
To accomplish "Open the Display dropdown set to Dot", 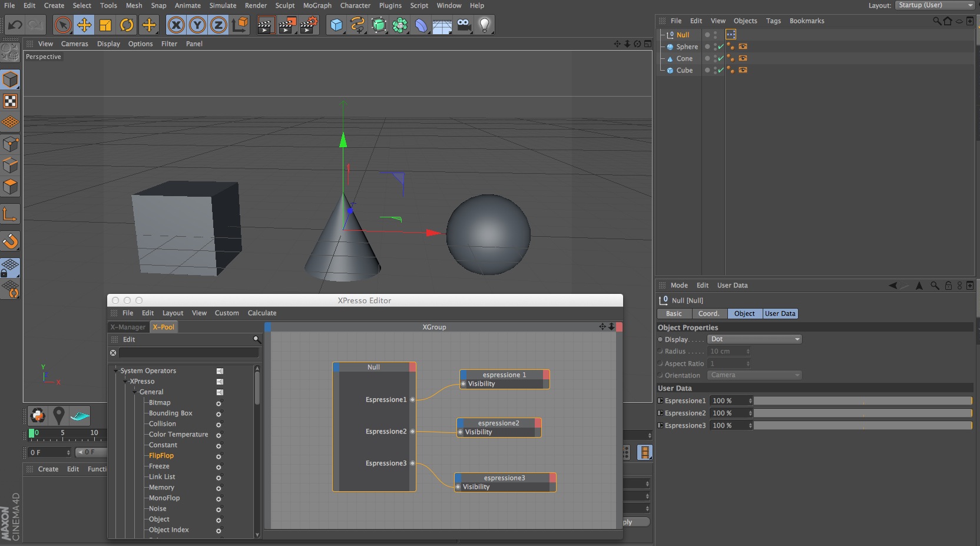I will pyautogui.click(x=754, y=339).
